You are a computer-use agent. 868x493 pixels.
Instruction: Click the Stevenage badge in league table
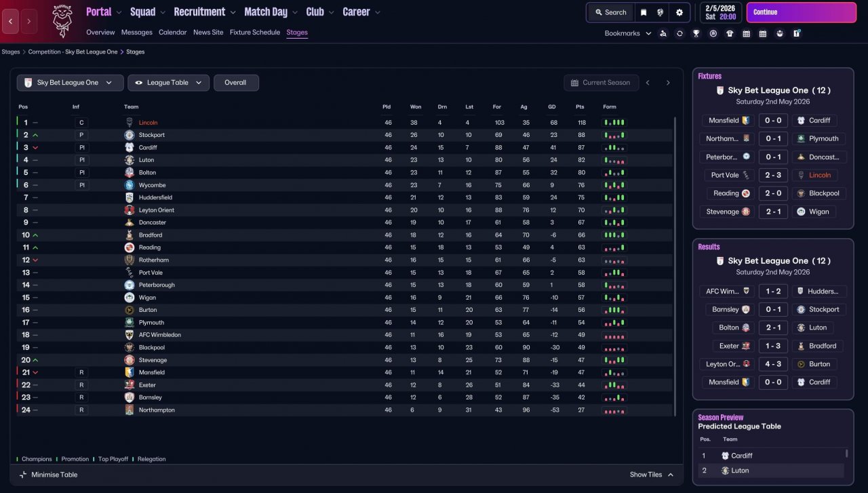130,360
